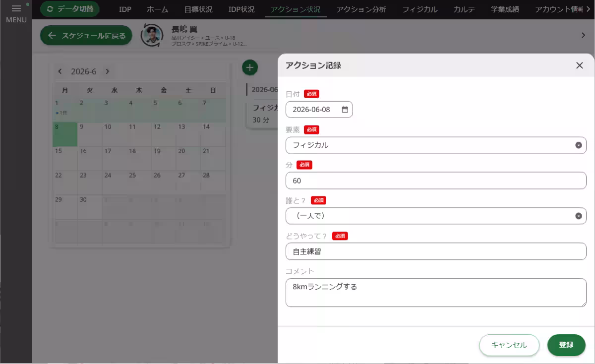Go to next month in calendar

107,71
